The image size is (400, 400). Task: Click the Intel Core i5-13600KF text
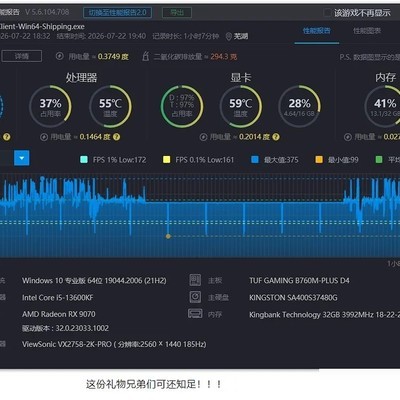point(58,297)
